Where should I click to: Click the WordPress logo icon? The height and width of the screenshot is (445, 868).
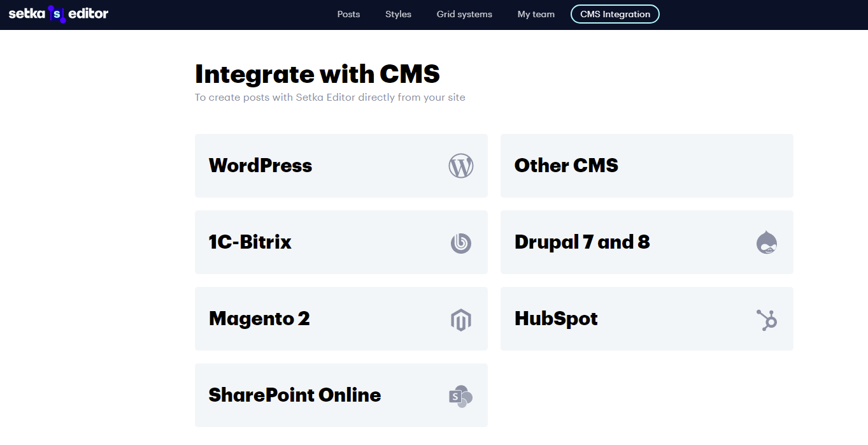click(x=461, y=166)
